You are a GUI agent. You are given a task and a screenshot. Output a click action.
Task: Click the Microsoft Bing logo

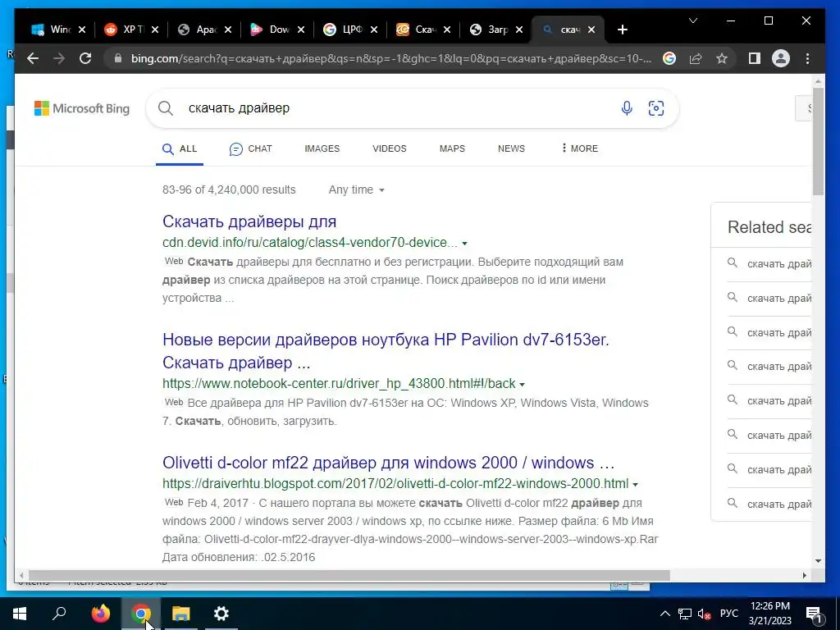[x=81, y=108]
